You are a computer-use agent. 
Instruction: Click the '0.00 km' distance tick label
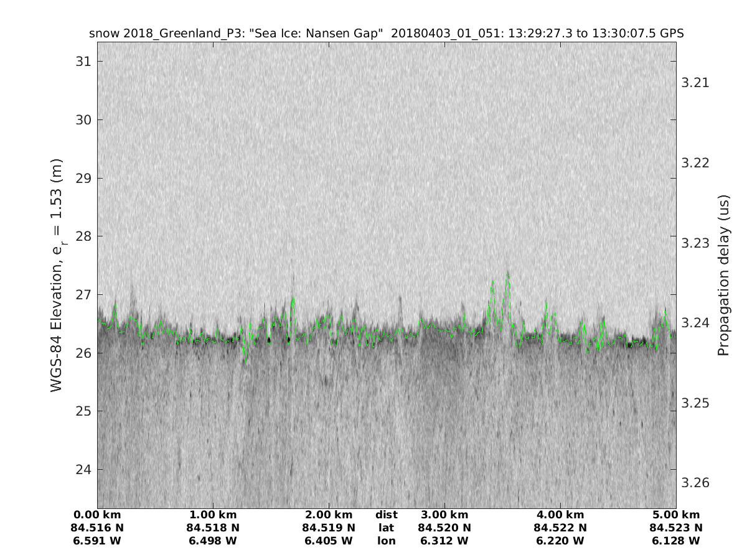click(97, 515)
